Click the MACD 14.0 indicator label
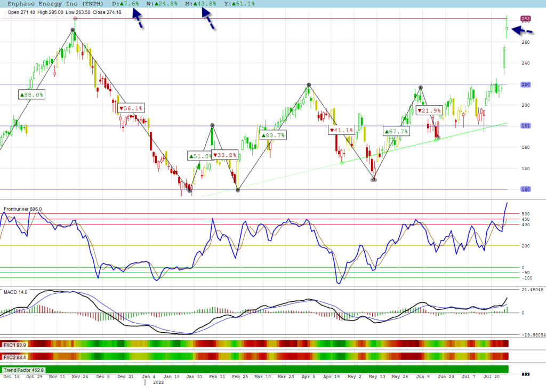The width and height of the screenshot is (546, 392). click(x=15, y=292)
